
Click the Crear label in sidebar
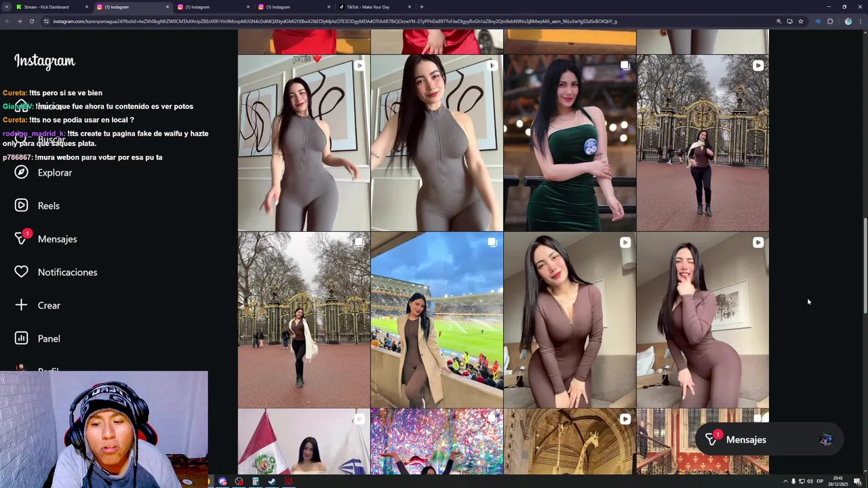click(x=49, y=306)
